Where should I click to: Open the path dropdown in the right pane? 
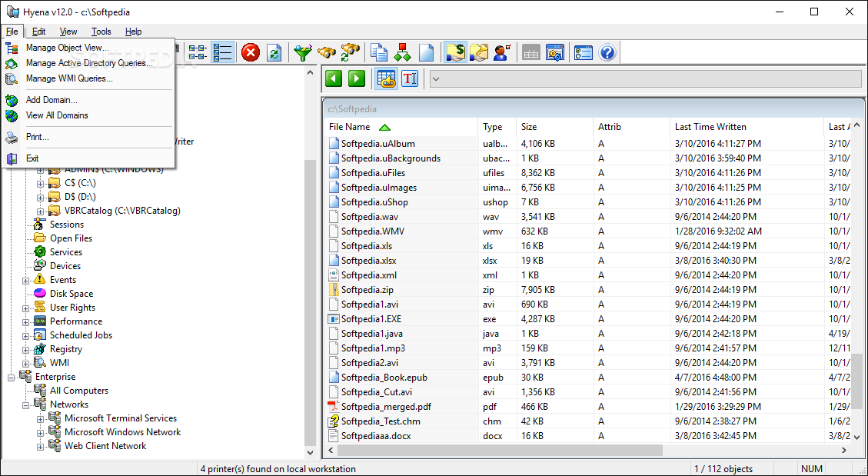tap(436, 78)
